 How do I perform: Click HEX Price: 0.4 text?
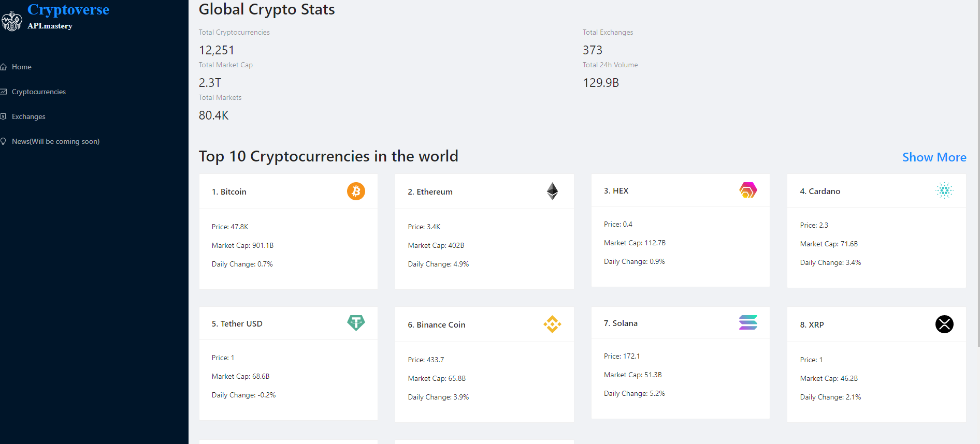[618, 224]
